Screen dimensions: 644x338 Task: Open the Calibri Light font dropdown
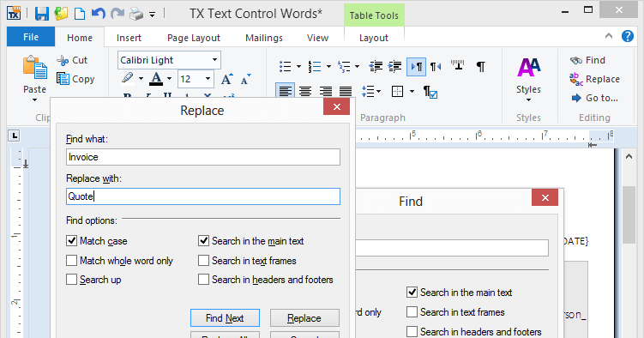pos(214,60)
